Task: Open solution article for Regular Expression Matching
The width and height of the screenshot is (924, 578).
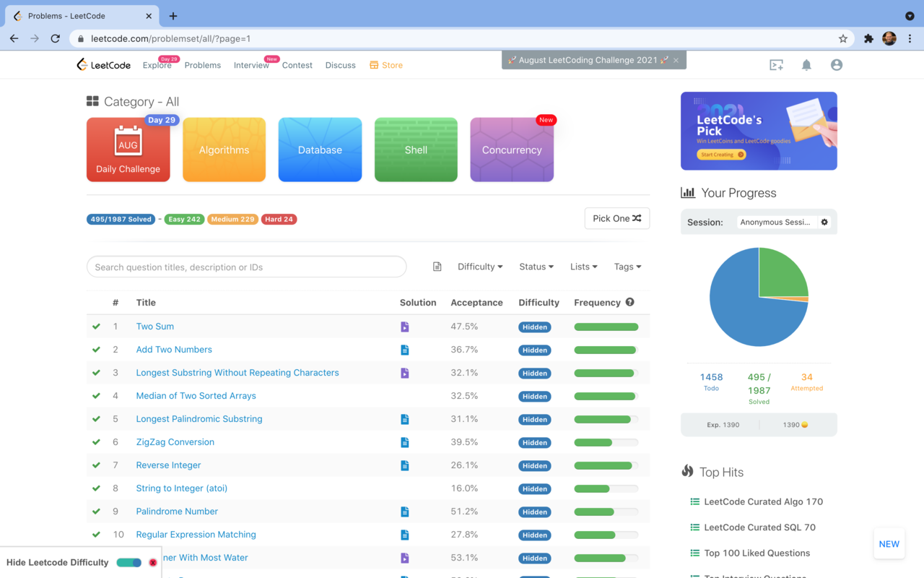Action: click(405, 535)
